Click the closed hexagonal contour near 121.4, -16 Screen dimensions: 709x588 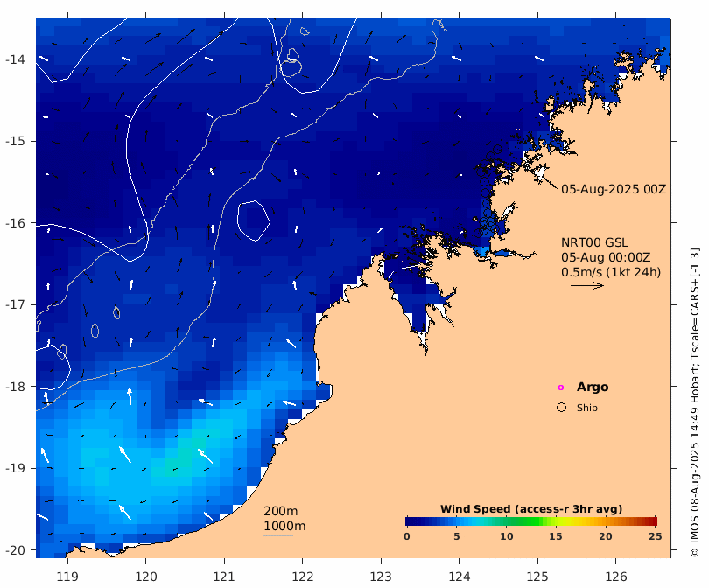(254, 220)
